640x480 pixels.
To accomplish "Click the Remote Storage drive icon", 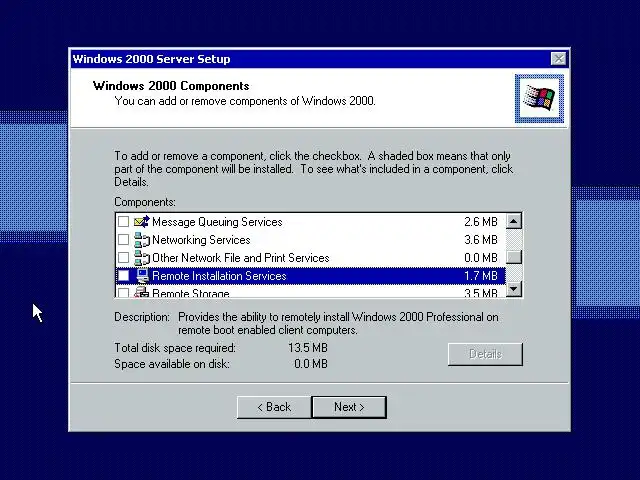I will click(142, 291).
